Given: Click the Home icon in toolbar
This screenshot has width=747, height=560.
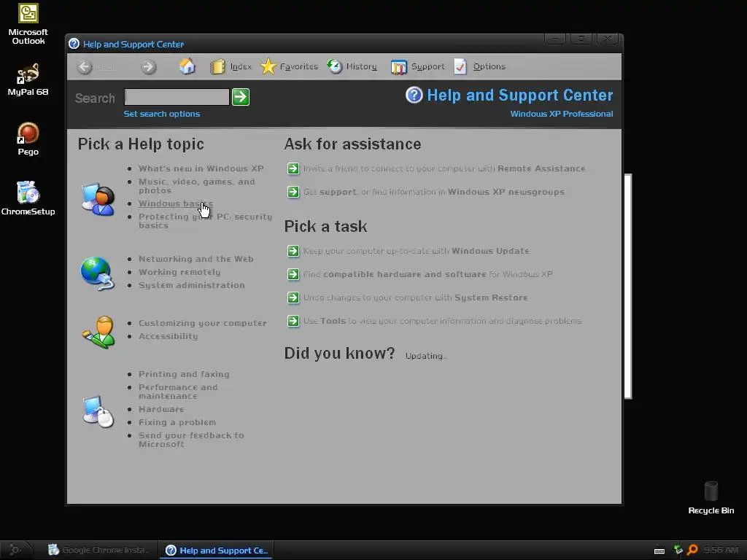Looking at the screenshot, I should click(187, 66).
